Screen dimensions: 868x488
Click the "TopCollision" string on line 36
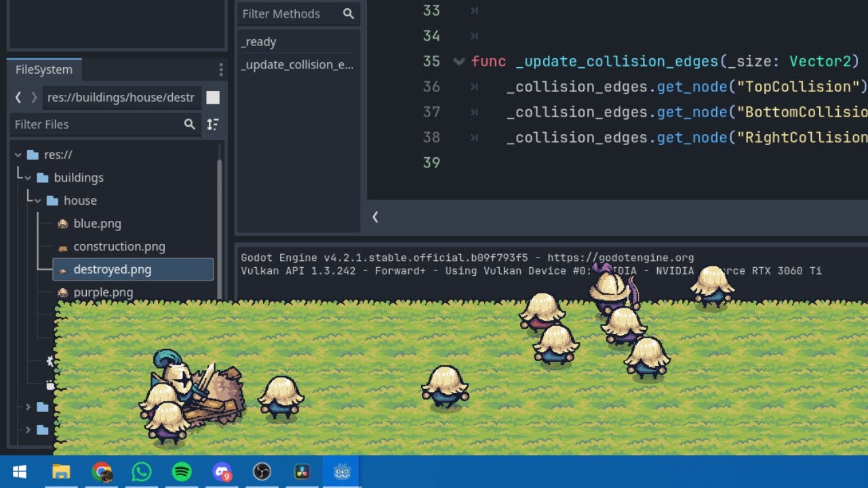click(x=798, y=87)
